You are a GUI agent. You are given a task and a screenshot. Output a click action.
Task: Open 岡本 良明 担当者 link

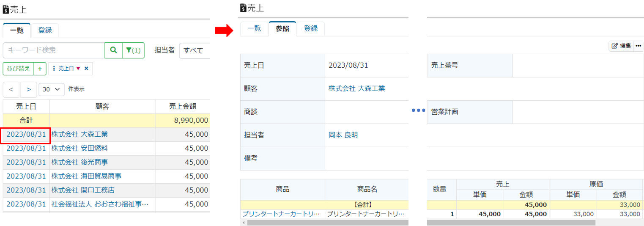(x=343, y=135)
